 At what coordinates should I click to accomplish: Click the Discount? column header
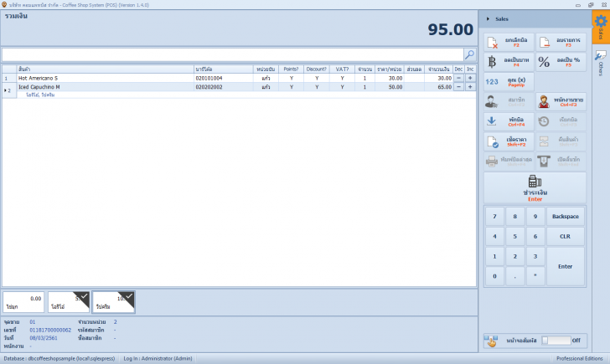click(316, 69)
